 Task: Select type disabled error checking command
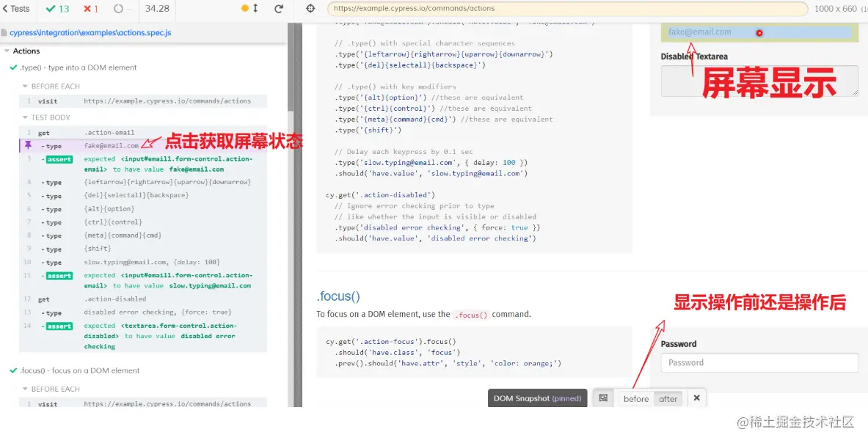(143, 312)
